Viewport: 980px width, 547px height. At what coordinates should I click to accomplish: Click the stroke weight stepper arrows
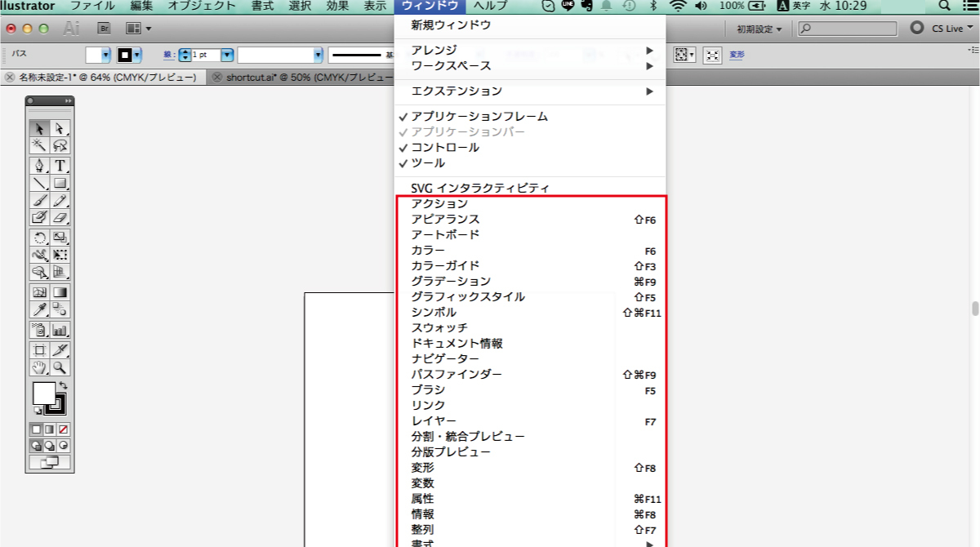pos(184,56)
